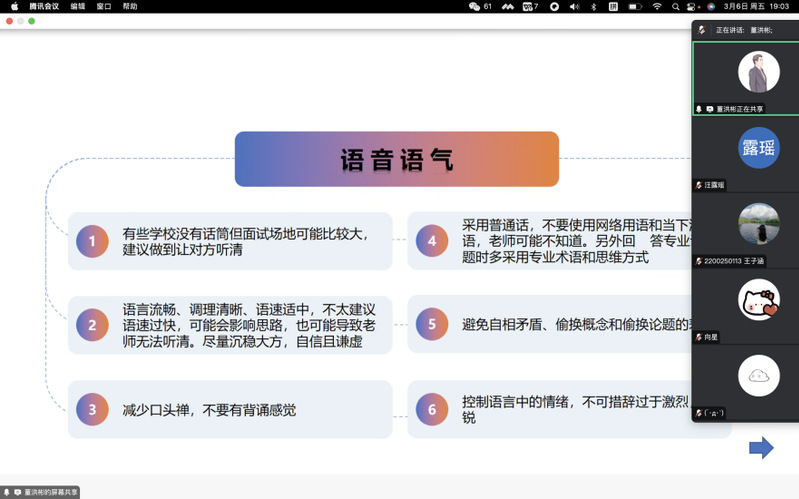Click microphone icon beside 汪露瑶 name
This screenshot has width=799, height=499.
coord(699,185)
